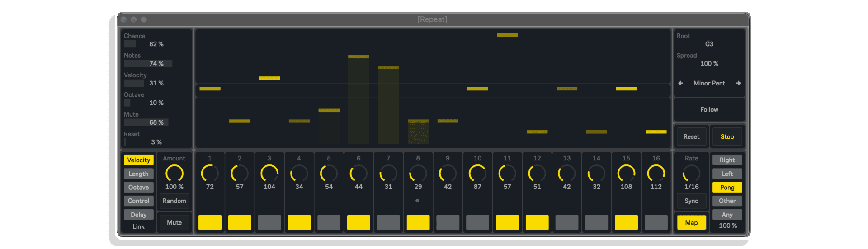Select the Right direction mode
This screenshot has height=249, width=868.
tap(727, 160)
